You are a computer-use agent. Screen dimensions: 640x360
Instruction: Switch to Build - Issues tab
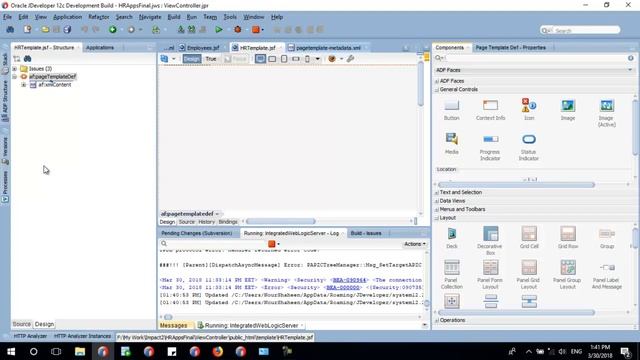click(x=366, y=233)
